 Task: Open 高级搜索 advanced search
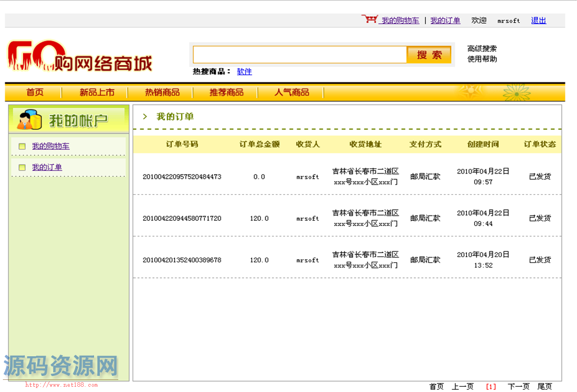482,49
